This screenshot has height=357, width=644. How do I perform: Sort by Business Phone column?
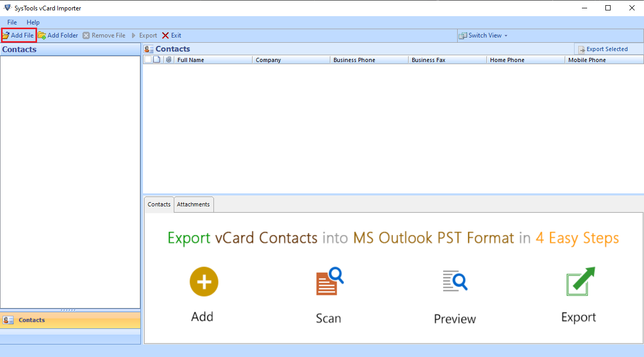coord(369,60)
